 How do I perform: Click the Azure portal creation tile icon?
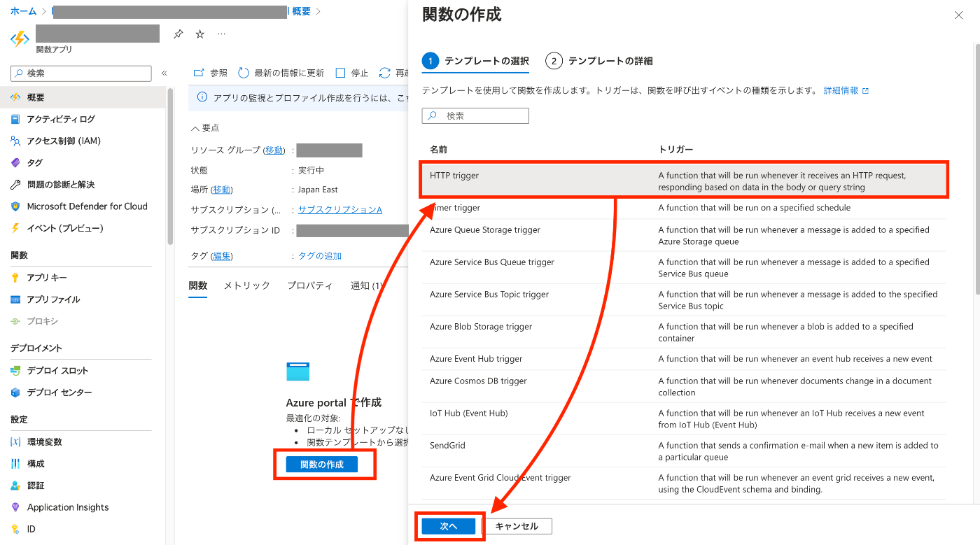click(298, 371)
